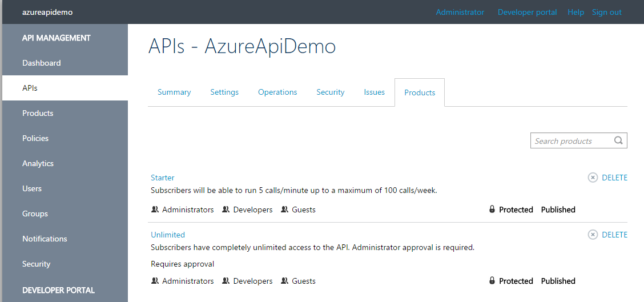This screenshot has width=644, height=302.
Task: Click the Administrators group icon under Starter
Action: pyautogui.click(x=155, y=210)
